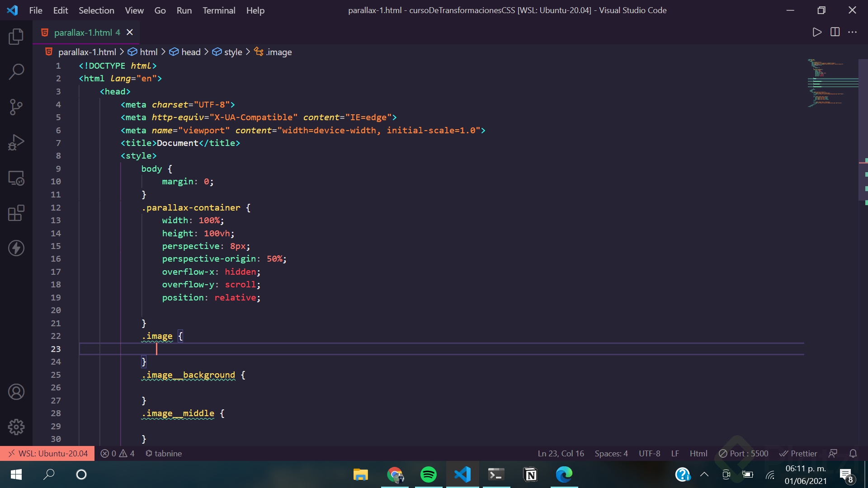The width and height of the screenshot is (868, 488).
Task: Open Spotify from the taskbar
Action: coord(428,474)
